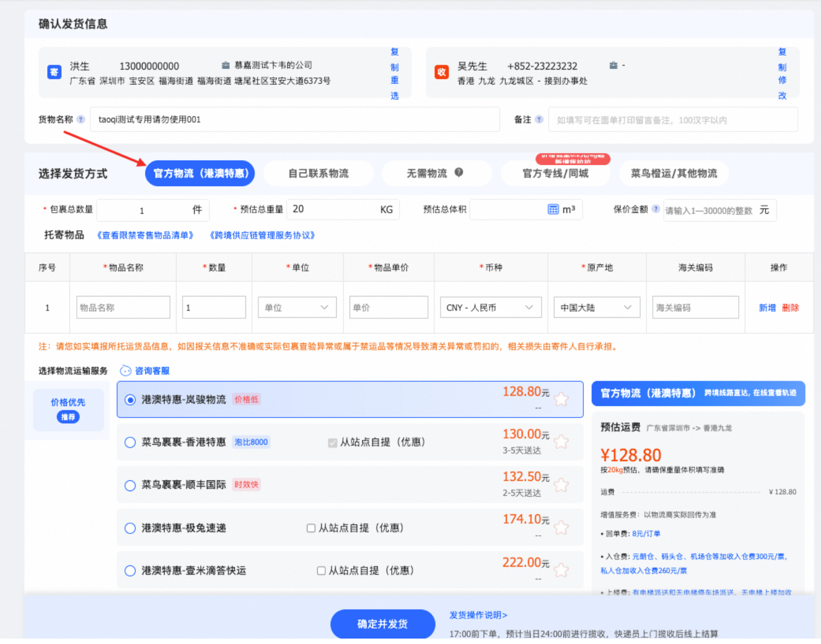Star the 菜鸟裹裹-顺丰国际 service
The image size is (821, 644).
click(561, 485)
